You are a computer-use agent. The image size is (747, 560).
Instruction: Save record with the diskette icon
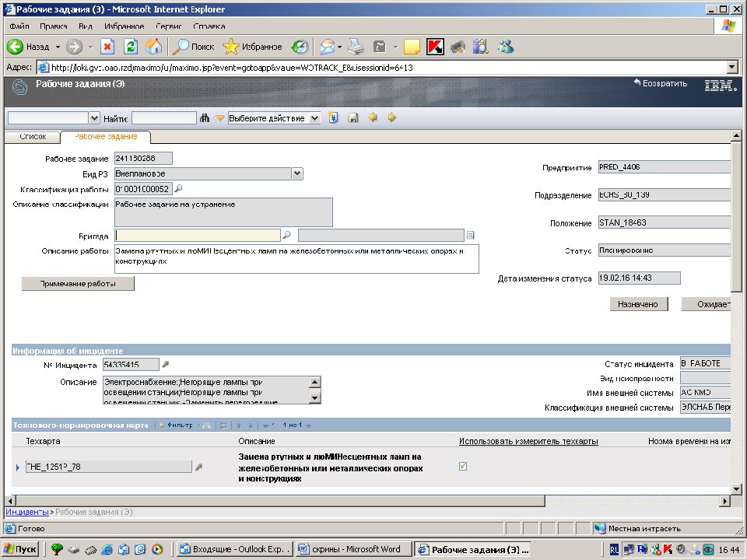point(353,118)
